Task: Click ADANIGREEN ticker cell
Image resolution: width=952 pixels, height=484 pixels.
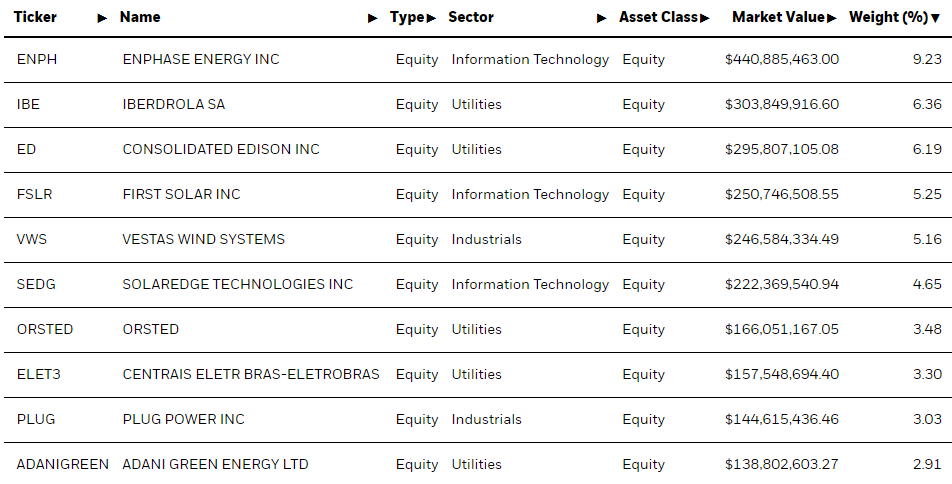Action: point(63,464)
